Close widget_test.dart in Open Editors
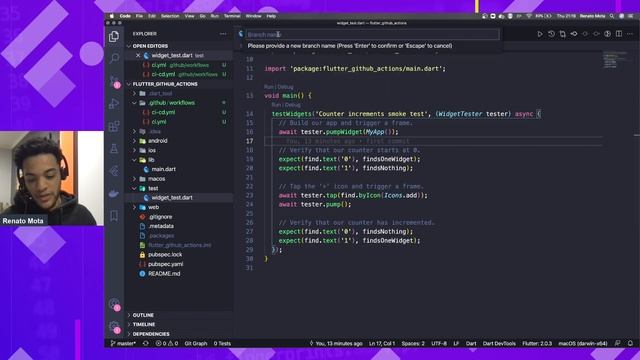 point(138,56)
